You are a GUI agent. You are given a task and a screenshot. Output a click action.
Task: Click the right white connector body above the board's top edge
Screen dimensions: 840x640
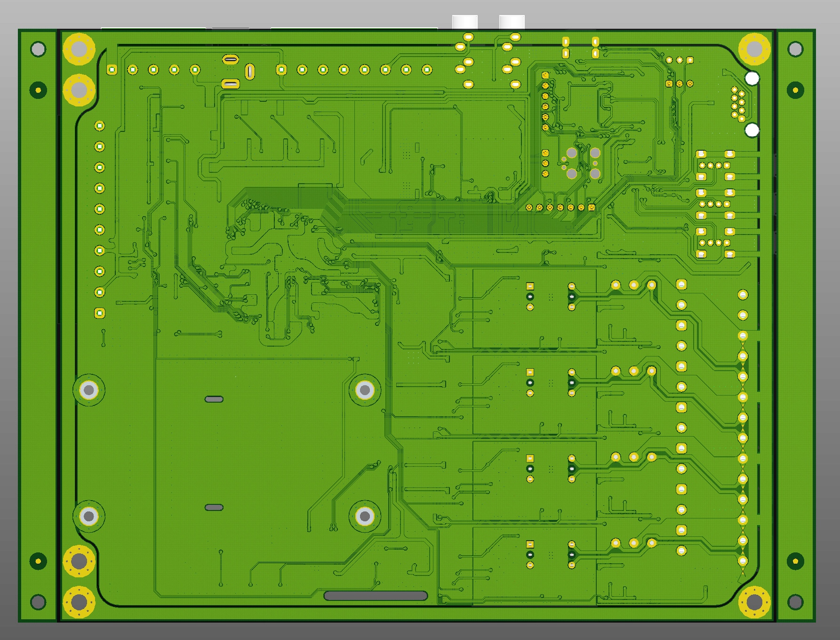(x=512, y=22)
